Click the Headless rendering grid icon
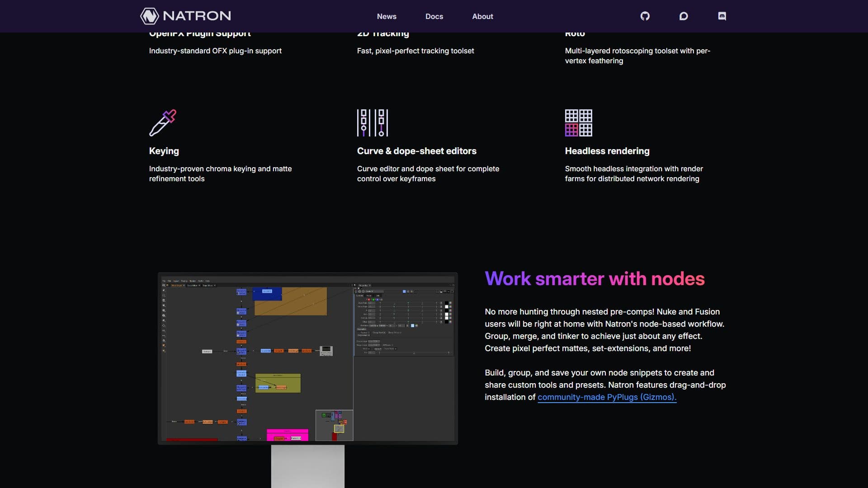Image resolution: width=868 pixels, height=488 pixels. pyautogui.click(x=579, y=122)
